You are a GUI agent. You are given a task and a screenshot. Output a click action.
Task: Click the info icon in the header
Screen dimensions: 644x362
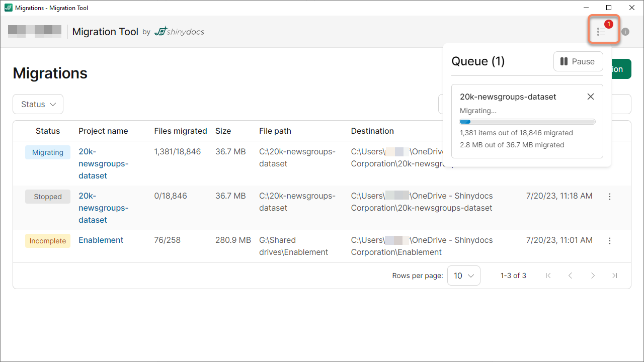coord(625,32)
